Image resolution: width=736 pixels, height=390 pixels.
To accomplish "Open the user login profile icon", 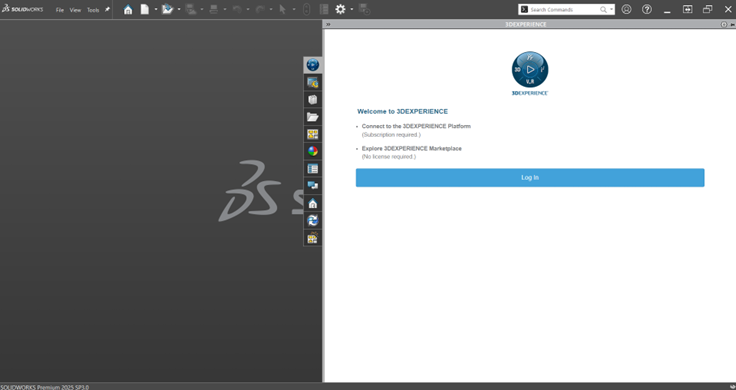I will [x=626, y=9].
